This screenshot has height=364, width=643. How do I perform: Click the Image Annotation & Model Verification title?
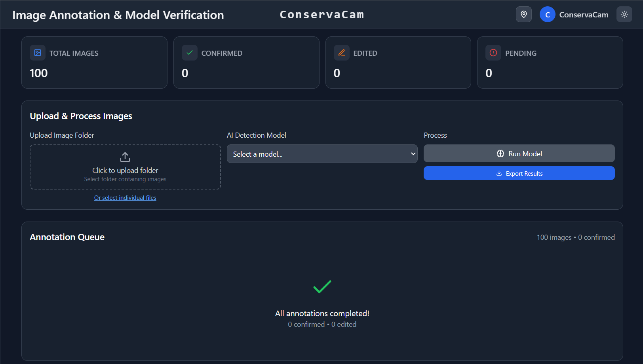118,15
